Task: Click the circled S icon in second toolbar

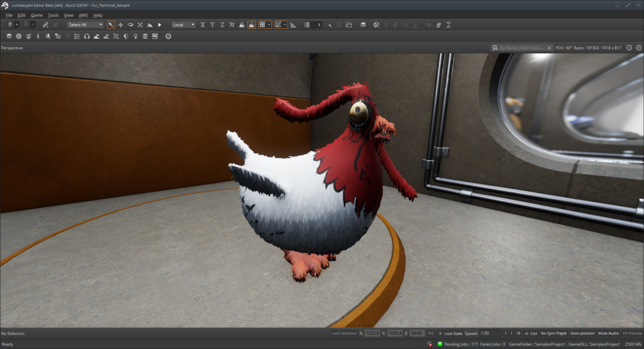Action: click(169, 36)
